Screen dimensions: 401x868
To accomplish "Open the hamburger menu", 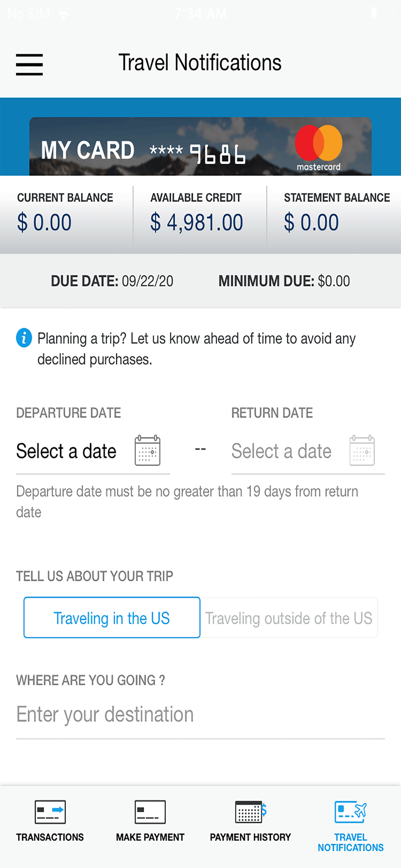I will (29, 64).
